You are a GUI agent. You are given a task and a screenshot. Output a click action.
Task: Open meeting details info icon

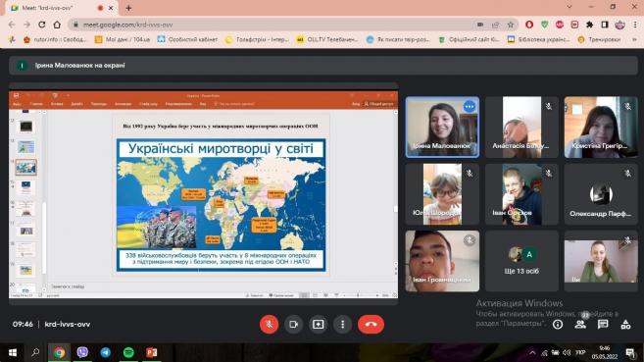click(x=558, y=324)
